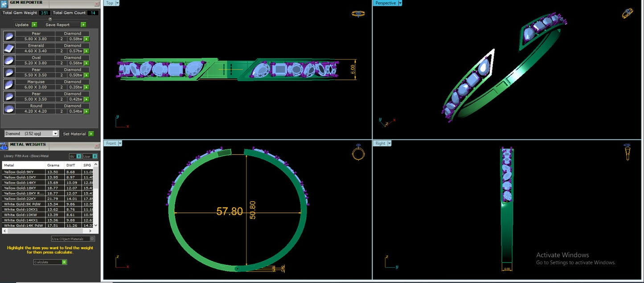Select the Emerald gem thumbnail
The width and height of the screenshot is (644, 283).
point(9,48)
